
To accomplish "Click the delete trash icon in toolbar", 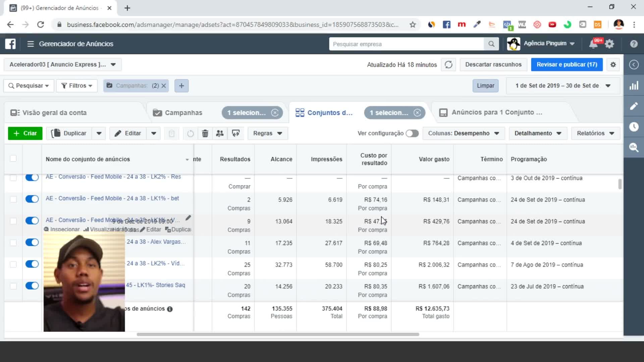I will click(x=205, y=133).
